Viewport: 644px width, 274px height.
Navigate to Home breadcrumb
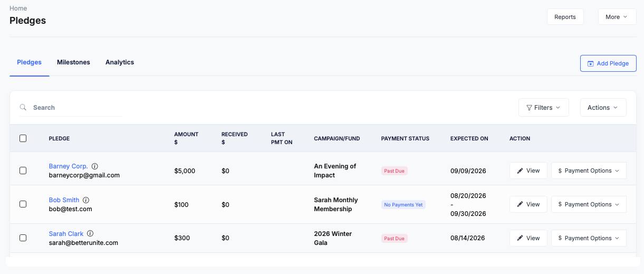coord(18,8)
